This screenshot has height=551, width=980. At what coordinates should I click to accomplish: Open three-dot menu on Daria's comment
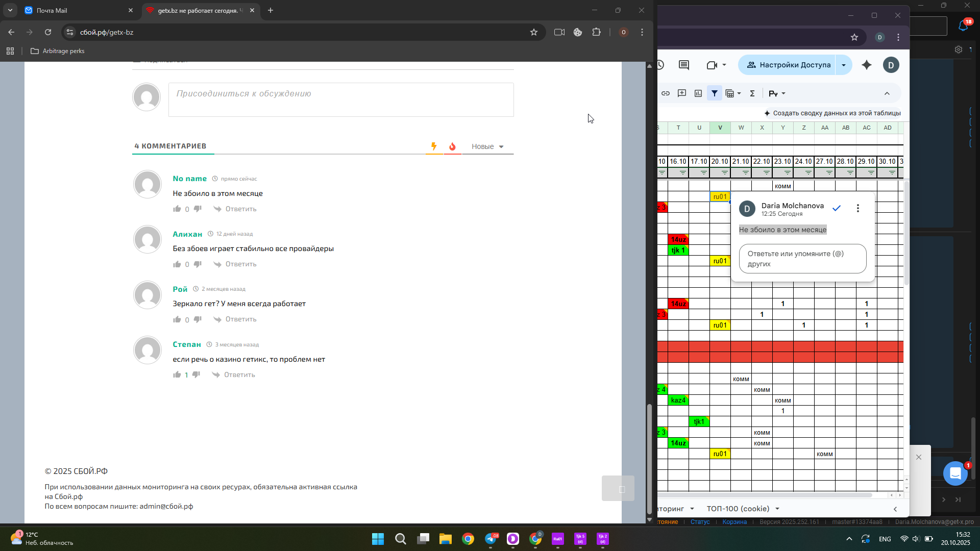coord(858,208)
